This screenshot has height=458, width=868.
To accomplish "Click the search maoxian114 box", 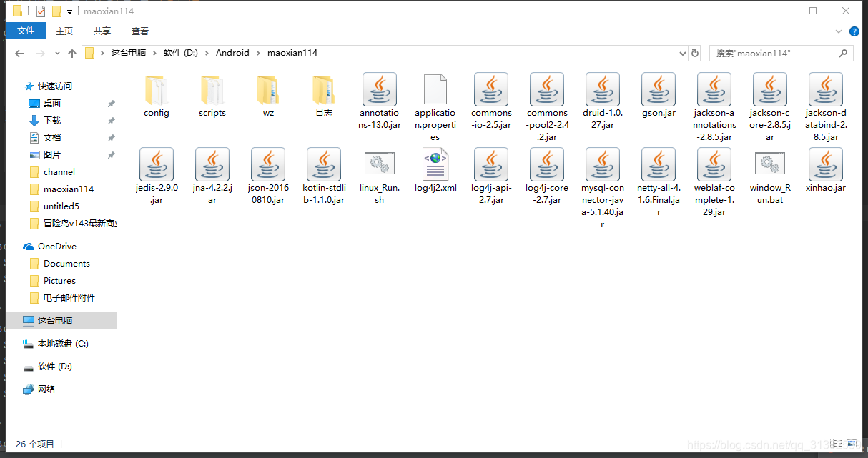I will pos(781,53).
